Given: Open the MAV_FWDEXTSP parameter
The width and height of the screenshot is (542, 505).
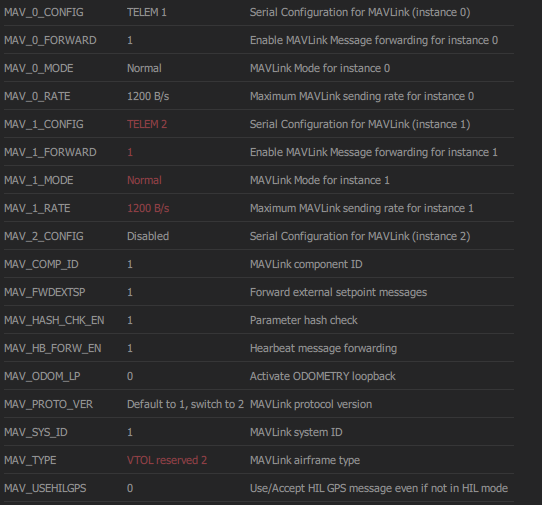Looking at the screenshot, I should [x=259, y=292].
